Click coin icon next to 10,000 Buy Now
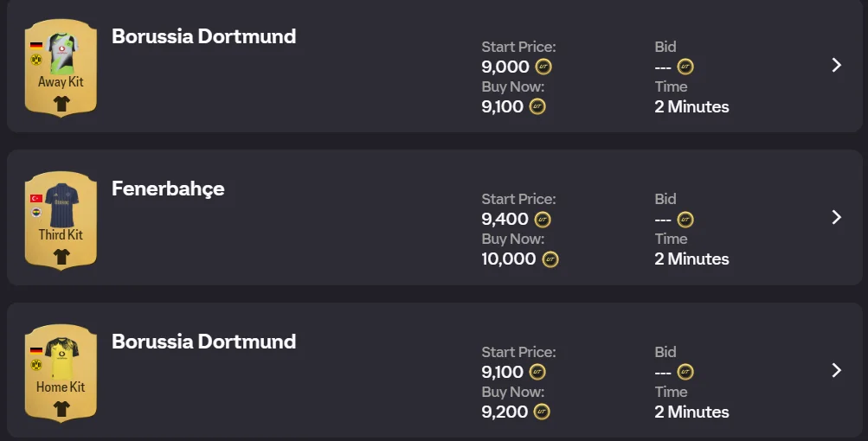 tap(550, 259)
